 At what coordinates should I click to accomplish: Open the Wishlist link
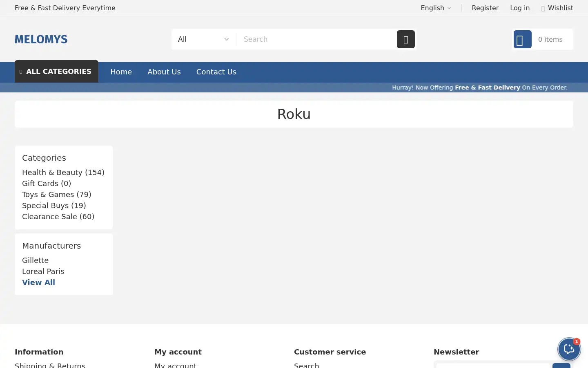click(x=560, y=8)
